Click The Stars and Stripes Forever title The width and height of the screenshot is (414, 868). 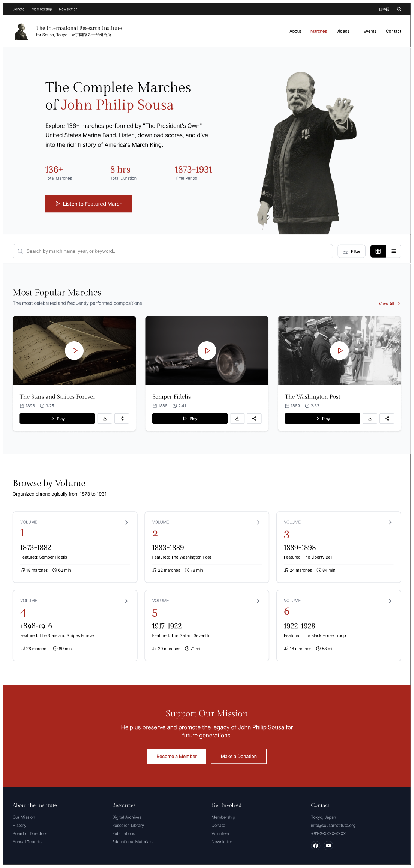58,397
